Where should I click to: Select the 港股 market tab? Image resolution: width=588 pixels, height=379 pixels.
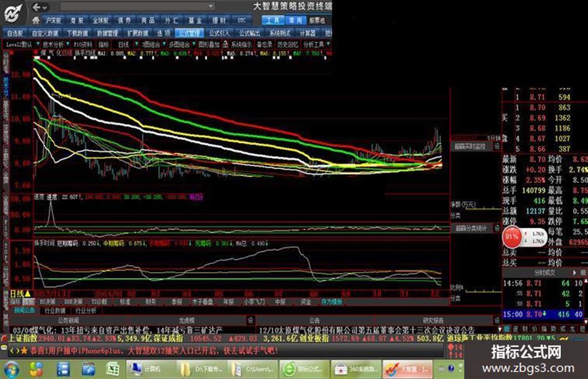pyautogui.click(x=77, y=21)
